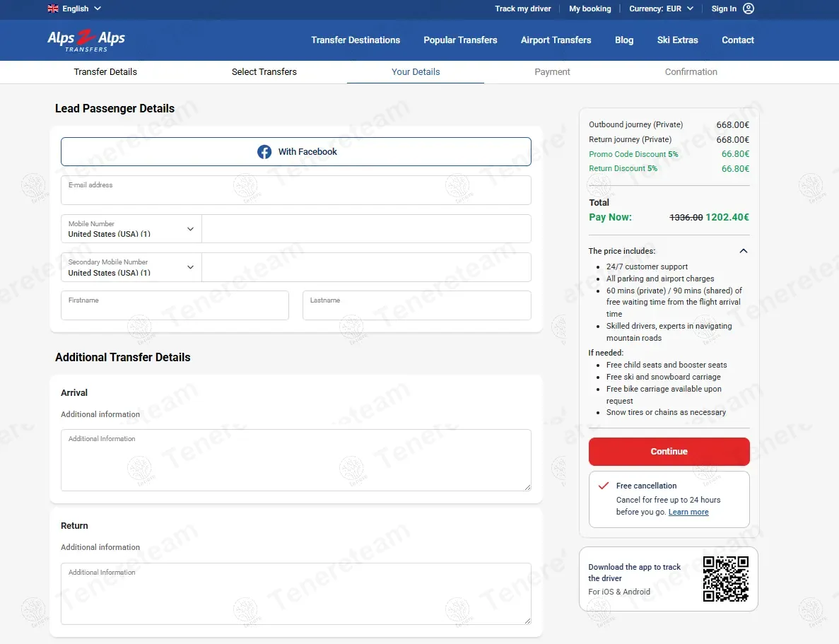Go back to Select Transfers step
The height and width of the screenshot is (644, 839).
pyautogui.click(x=264, y=72)
